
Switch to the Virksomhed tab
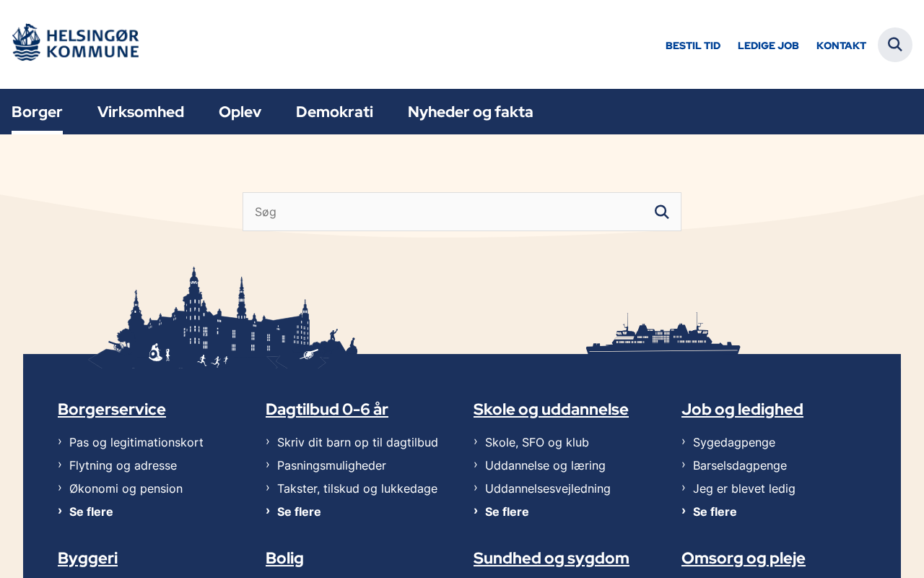pos(141,112)
